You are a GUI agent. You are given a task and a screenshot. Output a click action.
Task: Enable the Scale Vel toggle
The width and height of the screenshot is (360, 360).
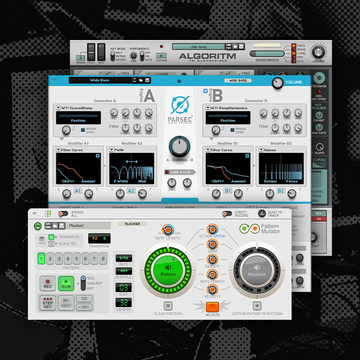52,244
